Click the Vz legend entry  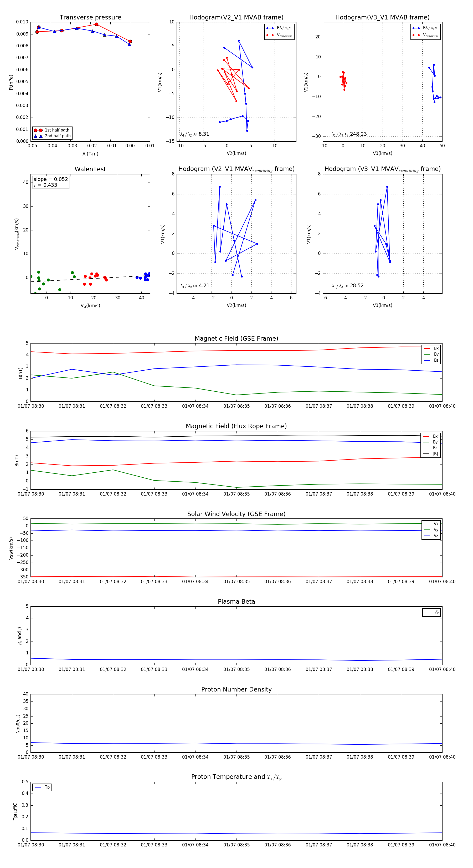point(431,536)
